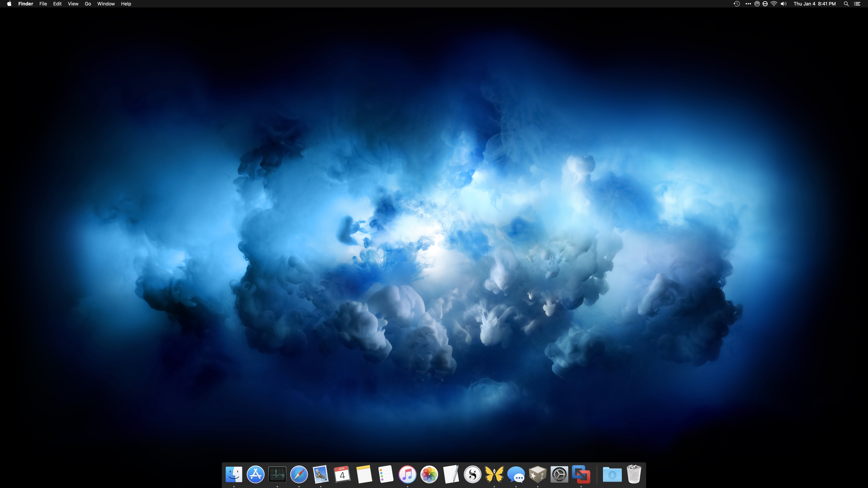The image size is (868, 488).
Task: Open Finder from the Dock
Action: (x=234, y=474)
